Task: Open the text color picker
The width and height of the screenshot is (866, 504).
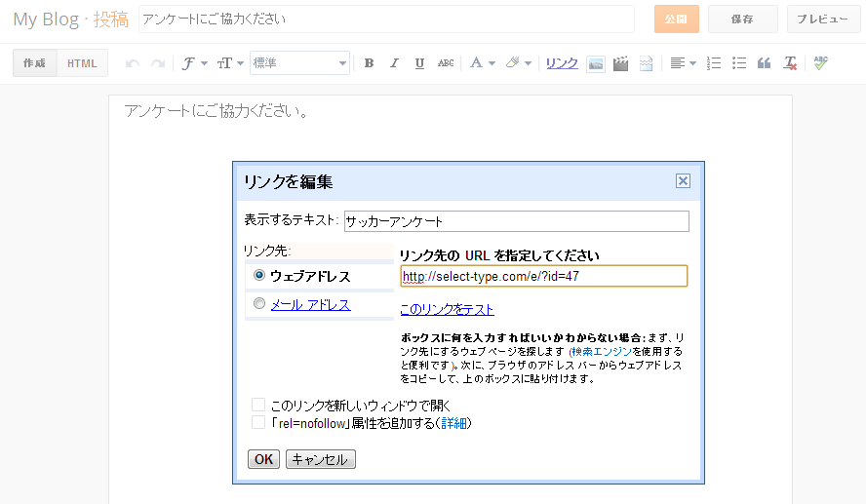Action: [x=482, y=63]
